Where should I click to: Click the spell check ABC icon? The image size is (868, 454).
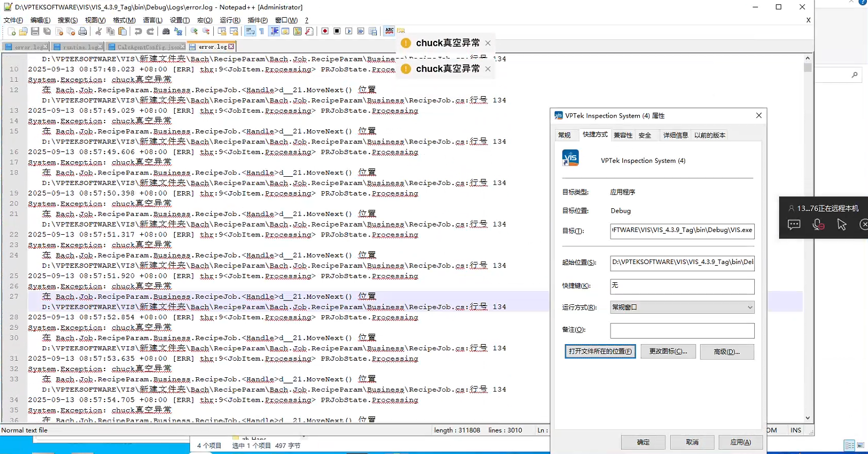click(x=390, y=31)
